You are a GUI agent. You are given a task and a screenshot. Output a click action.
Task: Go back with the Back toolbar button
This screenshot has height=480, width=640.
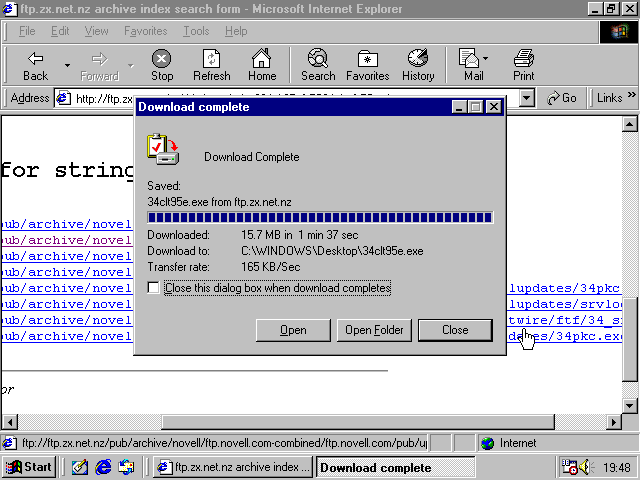(x=36, y=65)
